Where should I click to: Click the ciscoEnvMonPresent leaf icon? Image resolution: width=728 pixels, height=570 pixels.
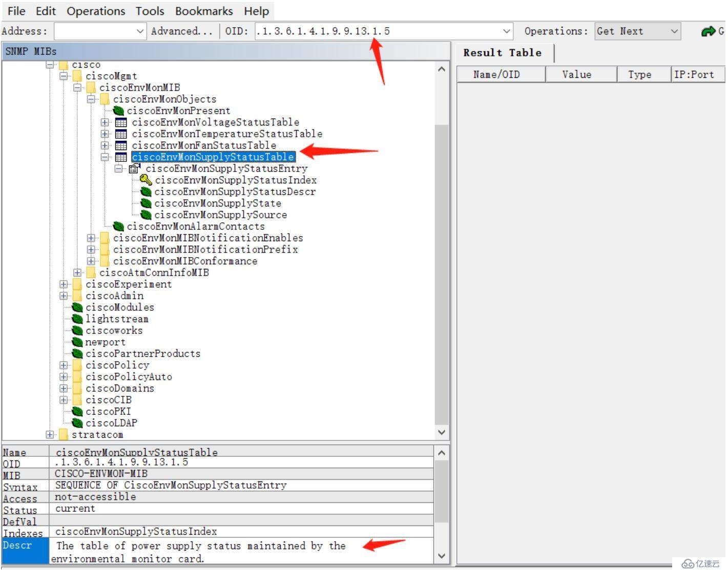point(119,111)
